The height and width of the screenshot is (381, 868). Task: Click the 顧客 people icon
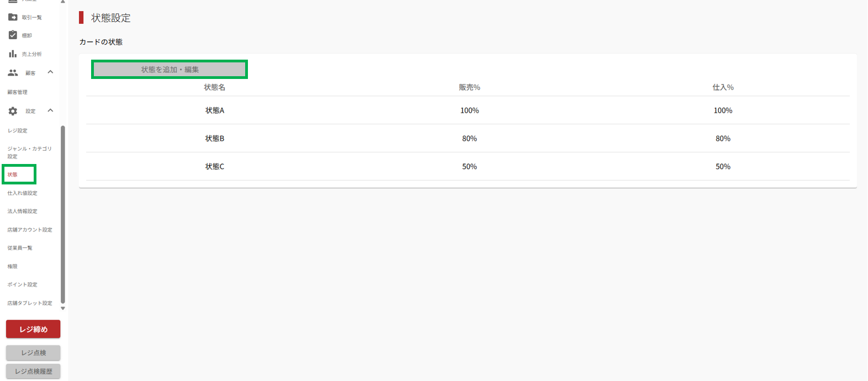point(13,72)
